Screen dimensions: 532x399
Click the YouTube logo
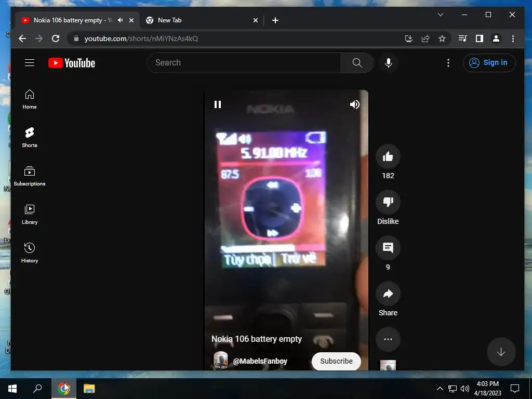72,63
